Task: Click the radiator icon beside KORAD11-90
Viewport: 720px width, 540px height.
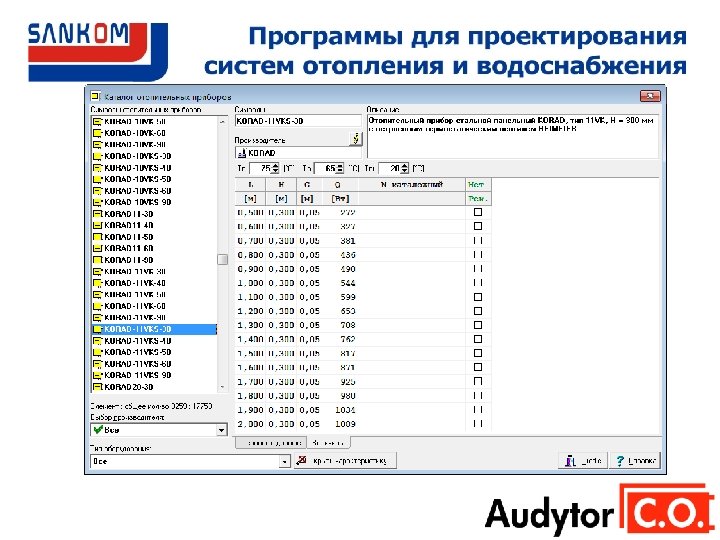Action: tap(97, 260)
